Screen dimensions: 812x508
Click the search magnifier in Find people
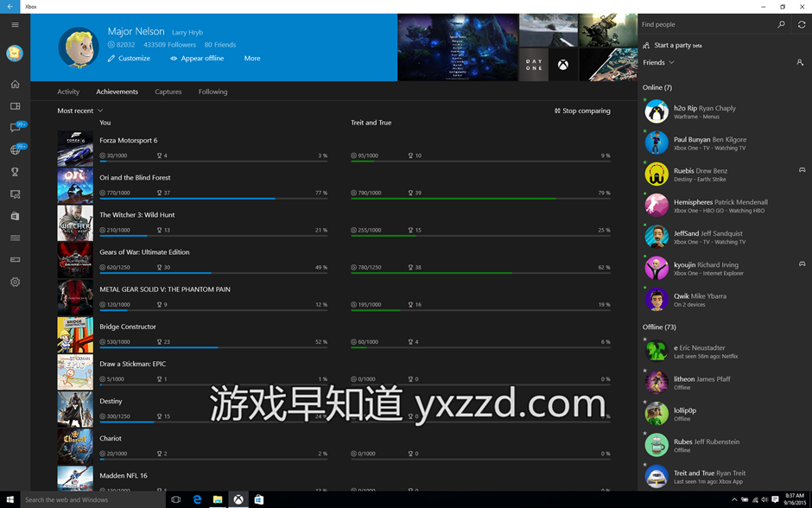coord(781,24)
